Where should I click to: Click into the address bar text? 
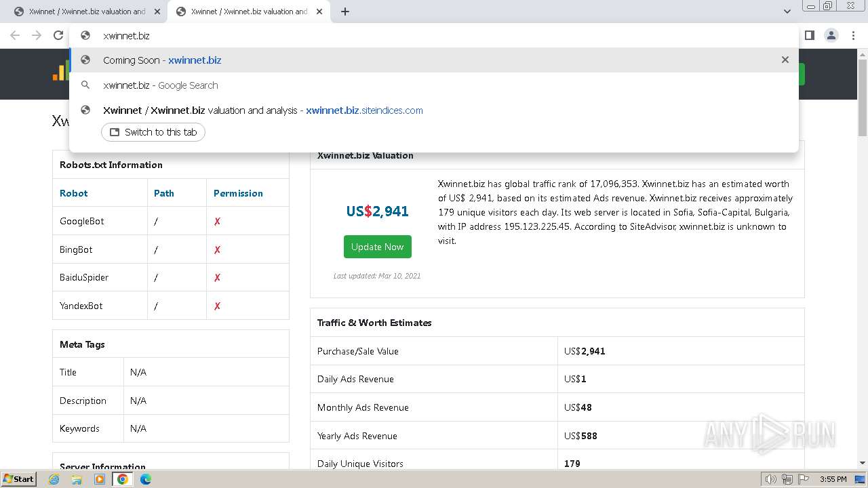[126, 35]
